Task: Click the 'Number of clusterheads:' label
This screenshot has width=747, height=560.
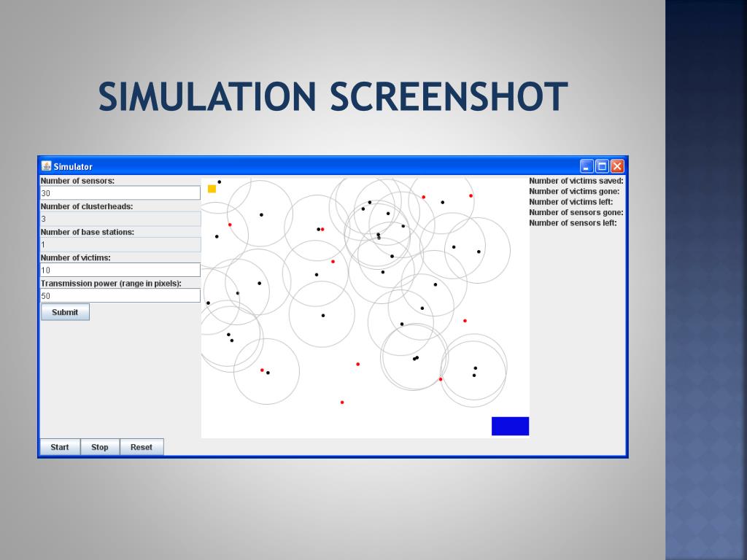Action: point(87,206)
